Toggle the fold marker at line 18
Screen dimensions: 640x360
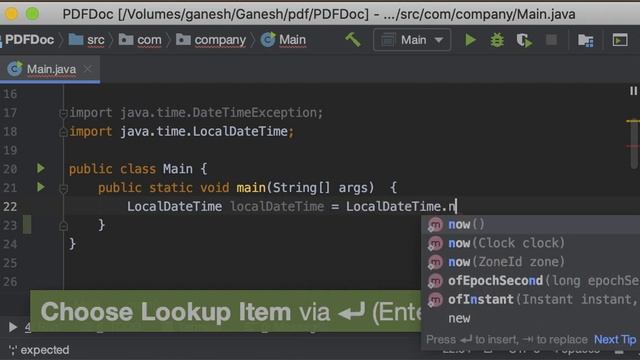tap(63, 132)
